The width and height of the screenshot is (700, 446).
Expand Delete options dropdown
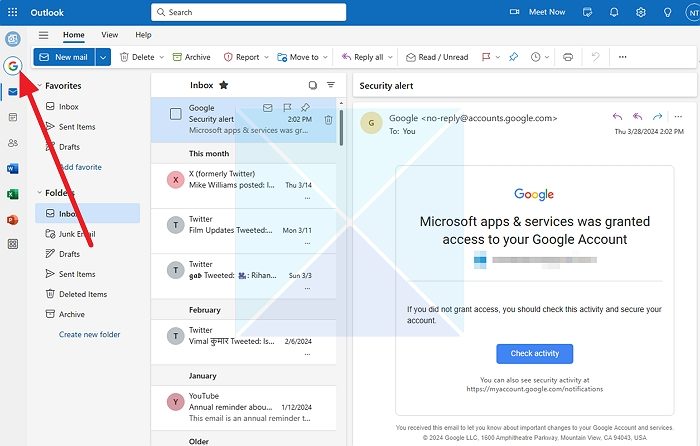click(x=162, y=57)
